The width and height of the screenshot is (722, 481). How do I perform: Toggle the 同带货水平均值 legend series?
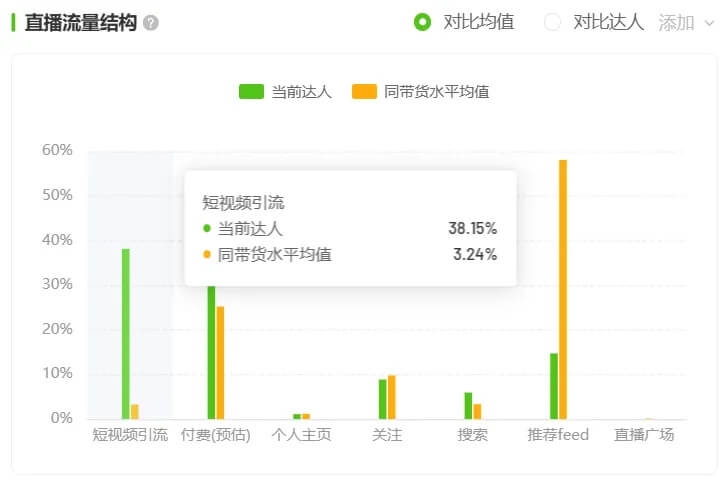coord(420,92)
